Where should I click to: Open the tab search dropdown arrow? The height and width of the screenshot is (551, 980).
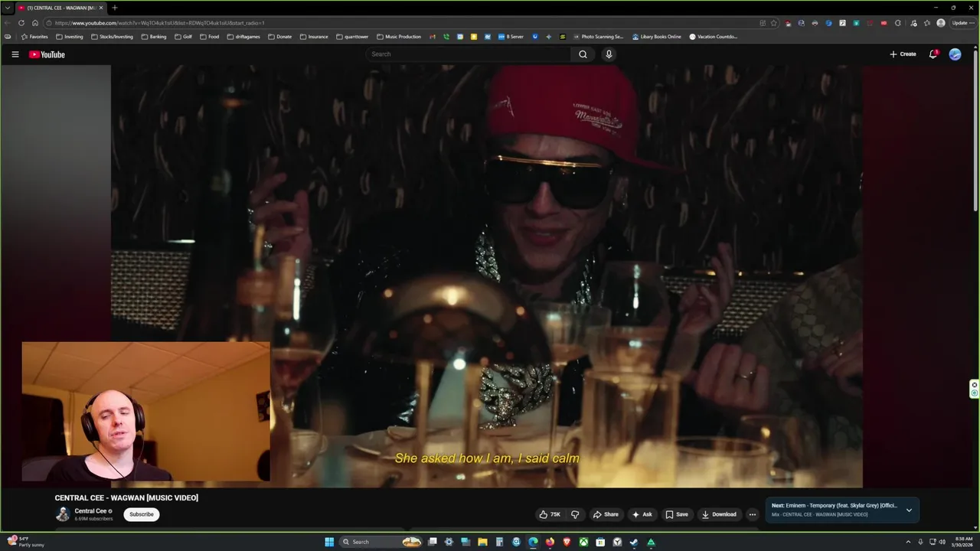(x=7, y=8)
